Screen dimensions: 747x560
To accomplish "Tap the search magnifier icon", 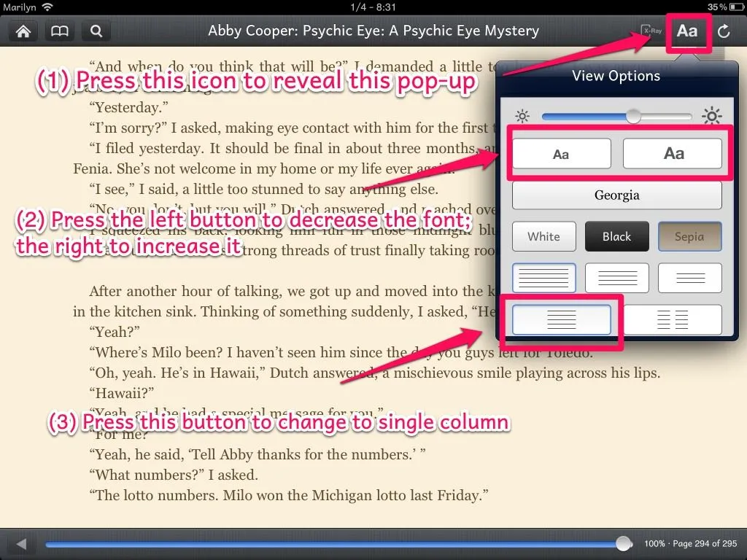I will click(96, 31).
